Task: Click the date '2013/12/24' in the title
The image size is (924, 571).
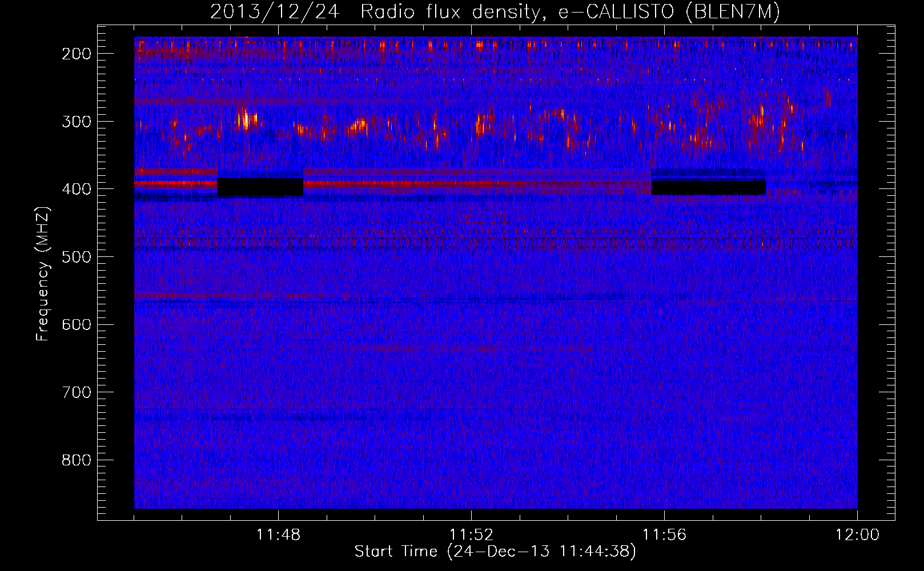Action: [276, 12]
